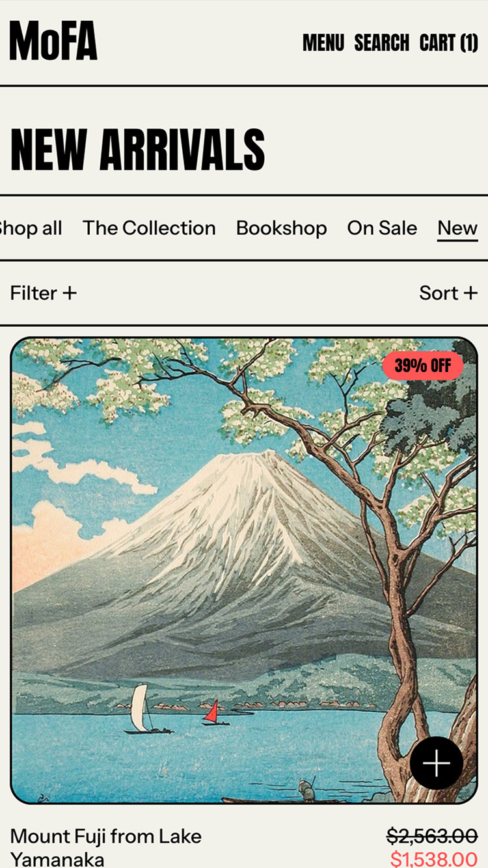Open SEARCH in the header

(382, 43)
